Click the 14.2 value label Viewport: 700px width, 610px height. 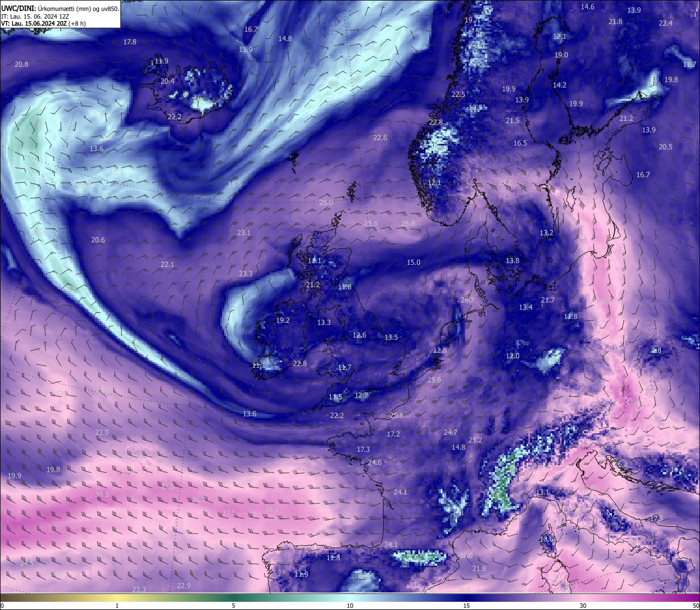click(559, 85)
